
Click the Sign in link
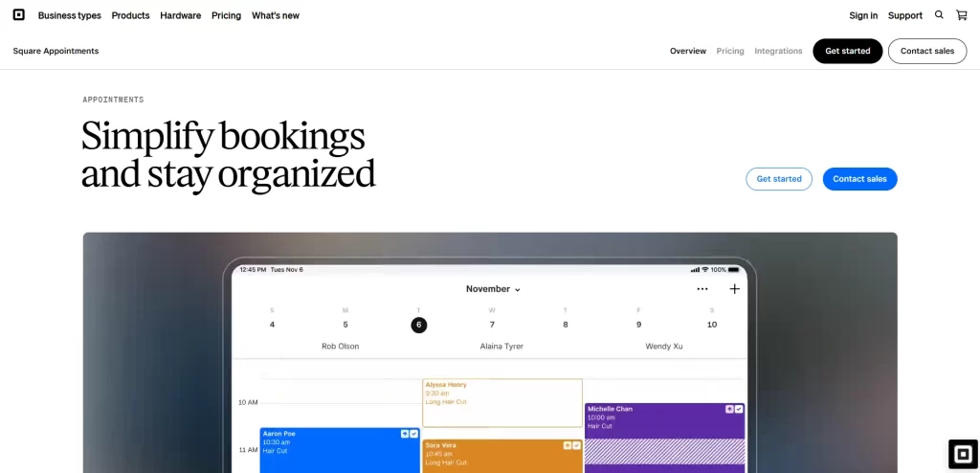point(863,15)
